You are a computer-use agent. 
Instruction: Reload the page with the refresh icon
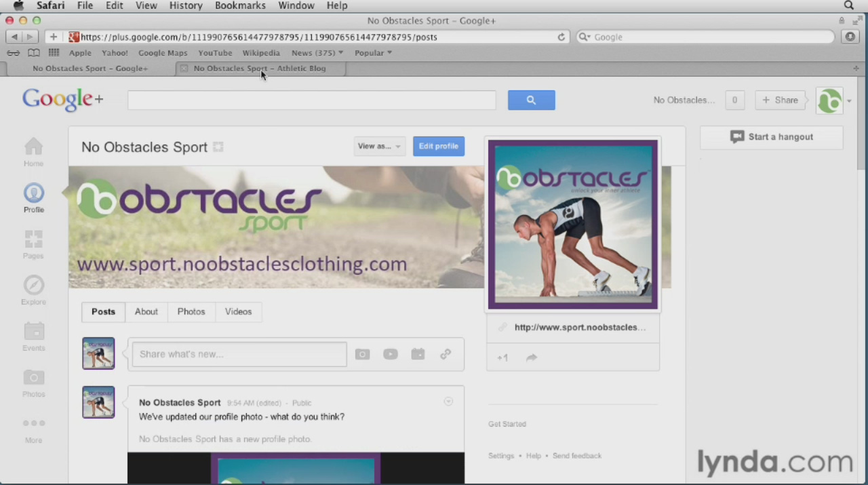pos(561,37)
